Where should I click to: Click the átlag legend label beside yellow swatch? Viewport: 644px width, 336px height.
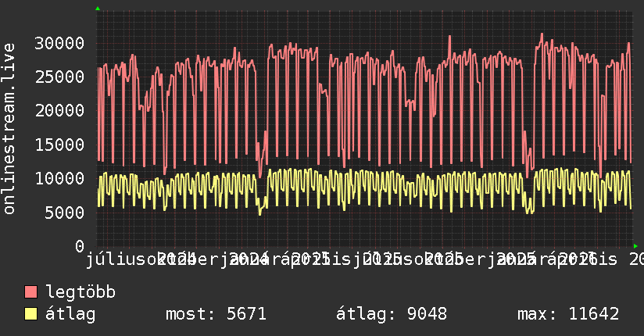click(x=70, y=314)
